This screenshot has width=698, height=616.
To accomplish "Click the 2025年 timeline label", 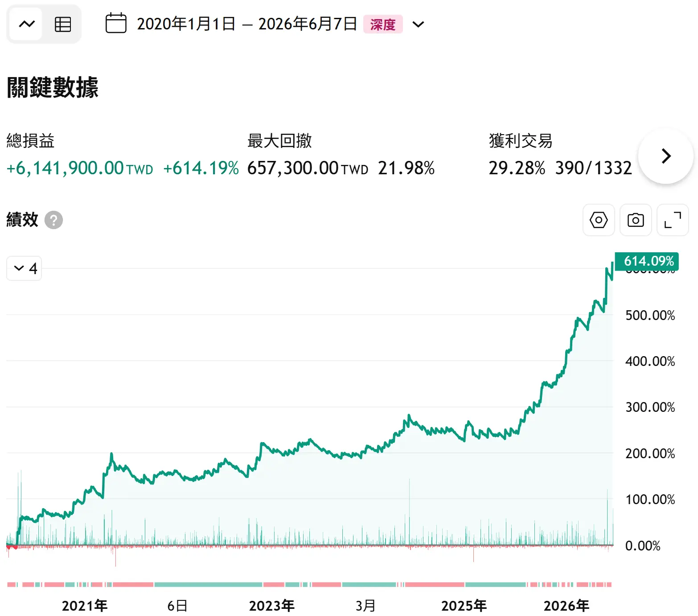I will 464,606.
